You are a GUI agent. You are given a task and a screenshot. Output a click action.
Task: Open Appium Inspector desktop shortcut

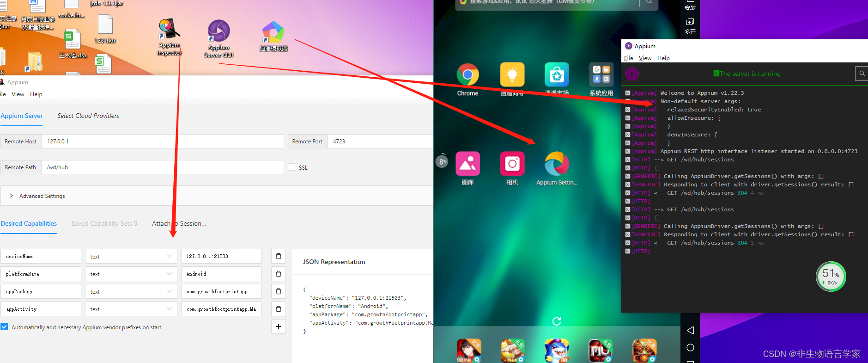point(169,37)
